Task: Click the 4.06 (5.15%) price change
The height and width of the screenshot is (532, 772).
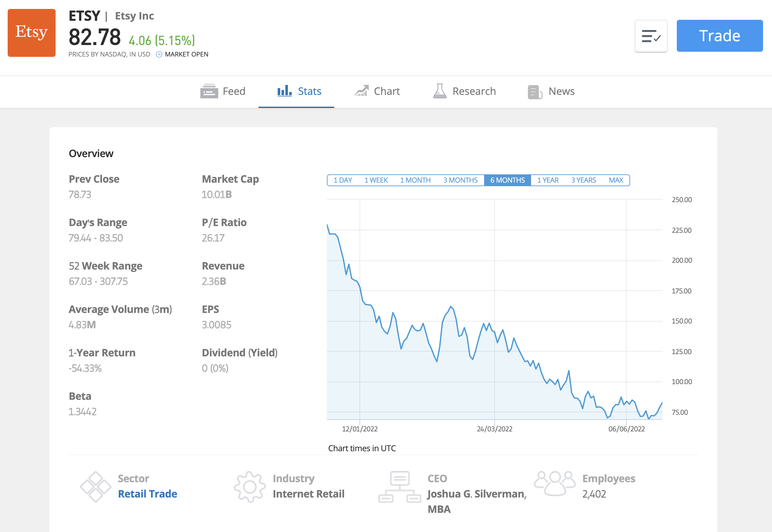Action: (x=162, y=41)
